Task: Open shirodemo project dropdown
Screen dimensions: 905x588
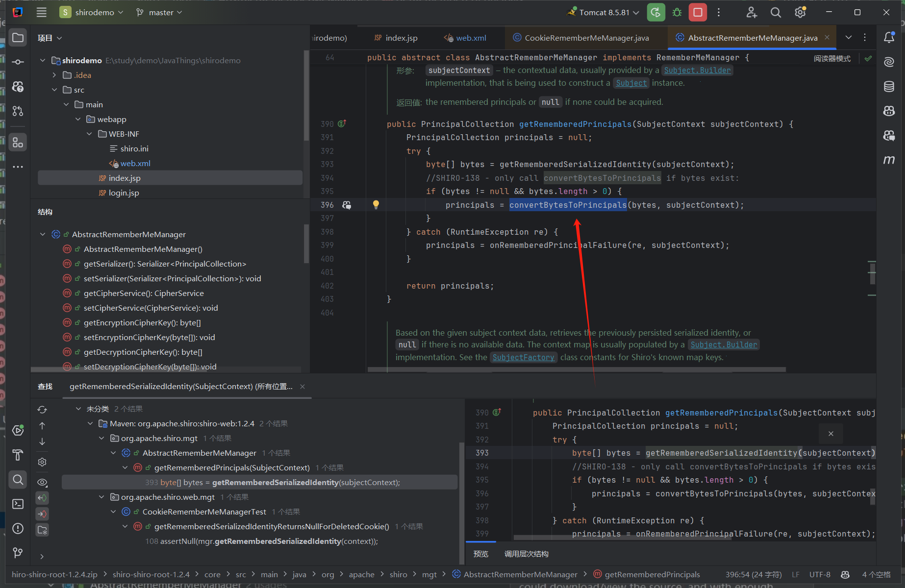Action: point(92,12)
